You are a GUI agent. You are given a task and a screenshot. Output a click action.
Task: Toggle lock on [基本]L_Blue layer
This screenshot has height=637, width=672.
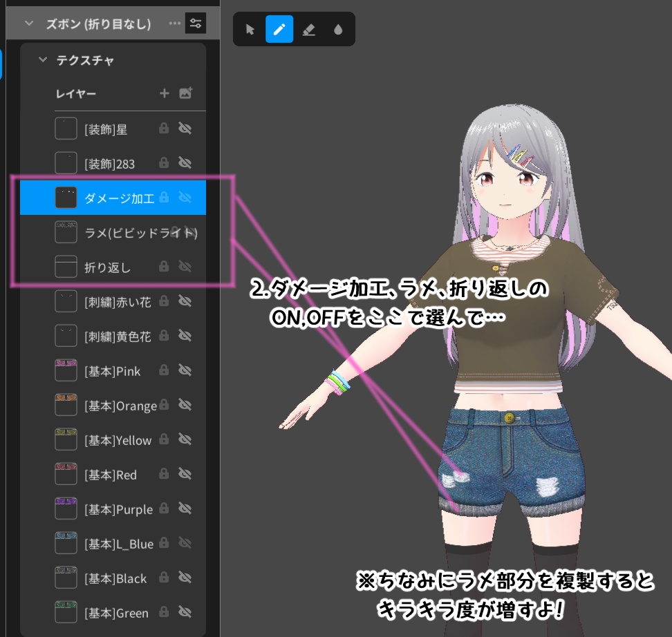click(164, 544)
